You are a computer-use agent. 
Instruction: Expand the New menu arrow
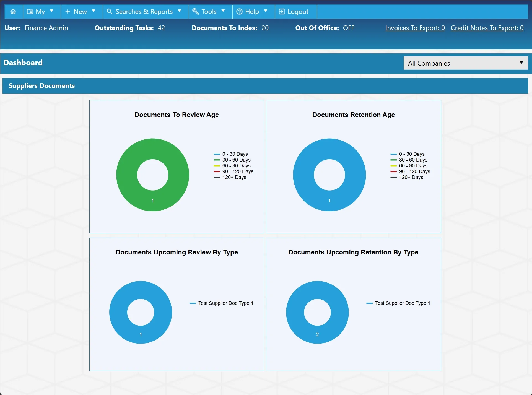click(94, 11)
